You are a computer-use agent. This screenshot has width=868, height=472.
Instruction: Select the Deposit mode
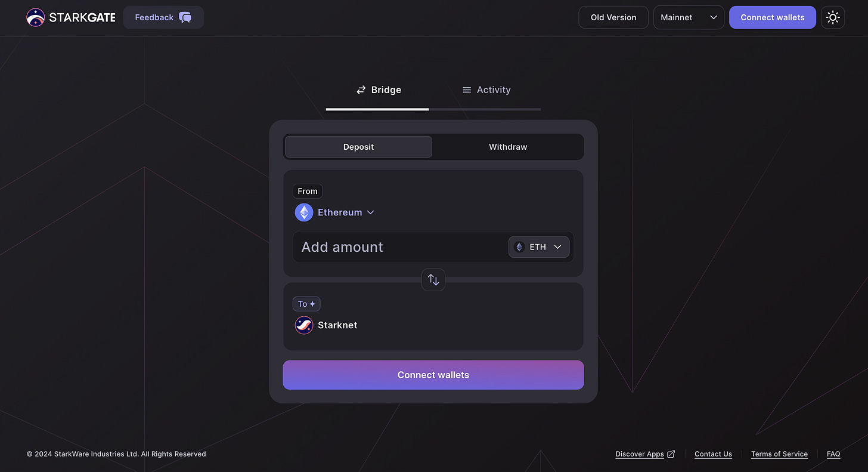point(358,147)
